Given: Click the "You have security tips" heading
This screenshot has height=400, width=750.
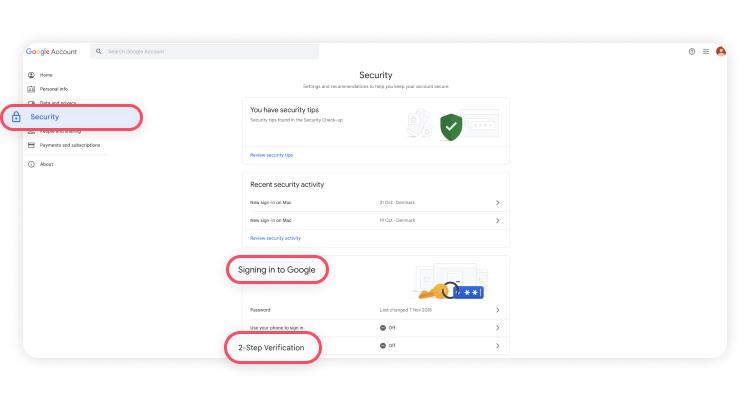Looking at the screenshot, I should pos(284,110).
